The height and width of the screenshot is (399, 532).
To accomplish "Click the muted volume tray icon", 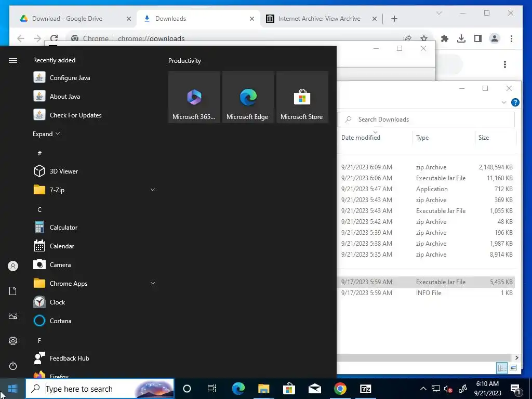I will pos(448,389).
